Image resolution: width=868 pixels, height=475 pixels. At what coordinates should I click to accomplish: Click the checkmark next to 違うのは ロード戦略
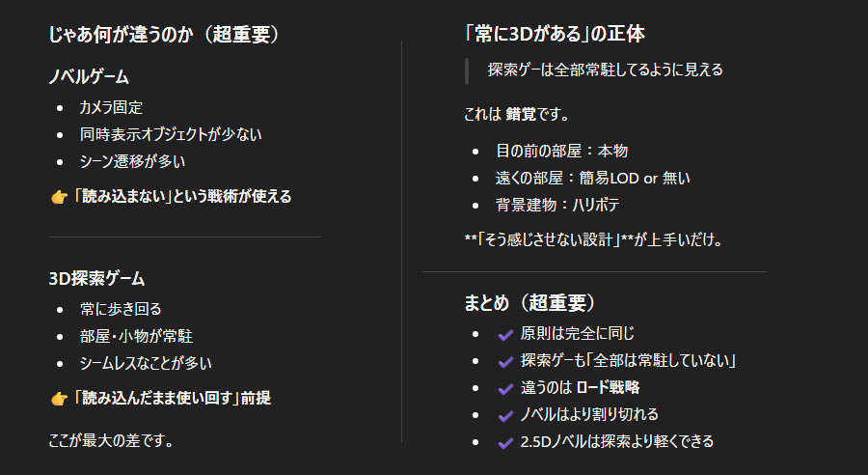point(504,388)
